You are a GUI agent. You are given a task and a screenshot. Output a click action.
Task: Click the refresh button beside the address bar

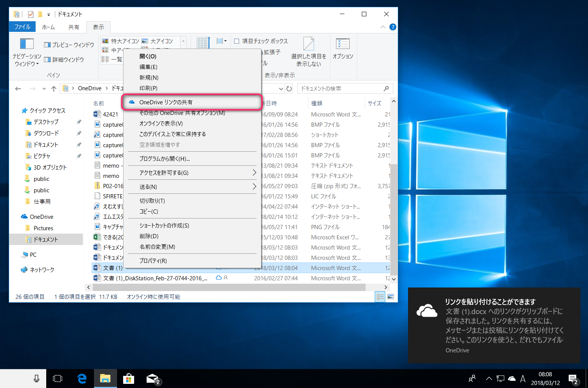click(289, 89)
